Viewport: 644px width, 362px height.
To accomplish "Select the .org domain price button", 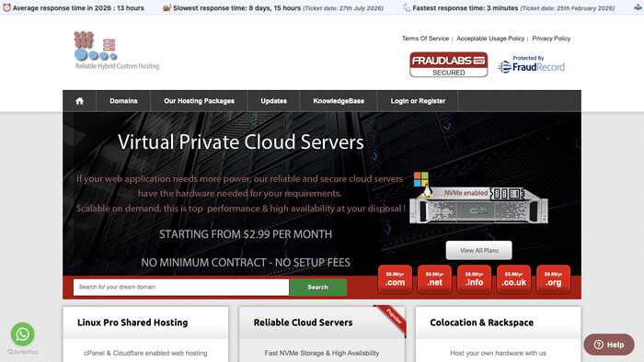I will (x=553, y=279).
